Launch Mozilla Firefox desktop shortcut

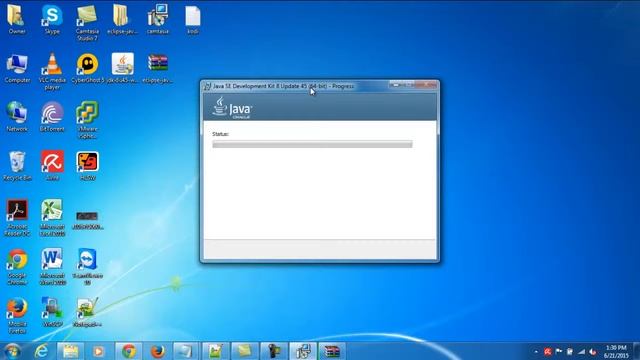pos(17,316)
